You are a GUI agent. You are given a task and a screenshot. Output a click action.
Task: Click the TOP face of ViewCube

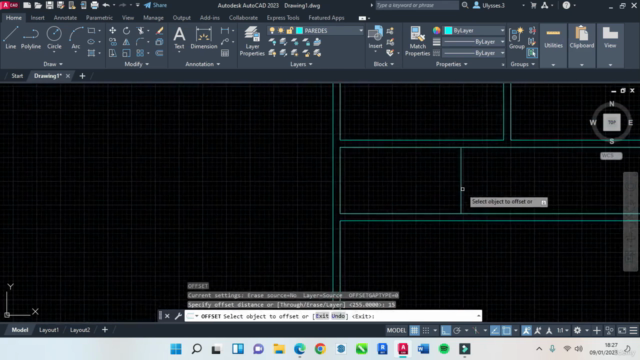(x=611, y=122)
